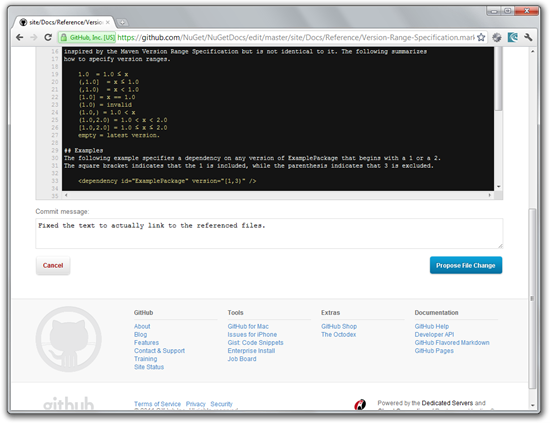Click the page's vertical scrollbar thumb
550x423 pixels.
click(532, 298)
